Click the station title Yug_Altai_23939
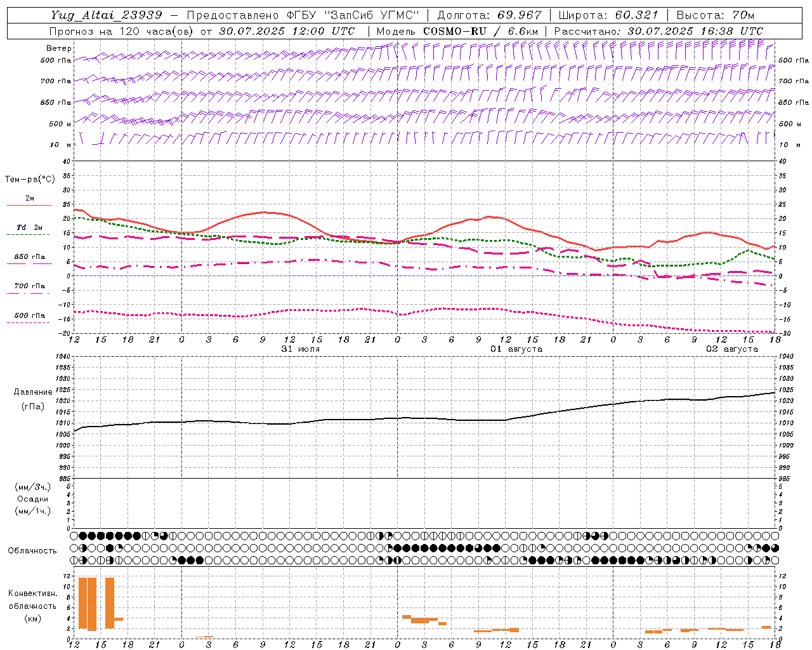Screen dimensions: 812x650 click(107, 15)
